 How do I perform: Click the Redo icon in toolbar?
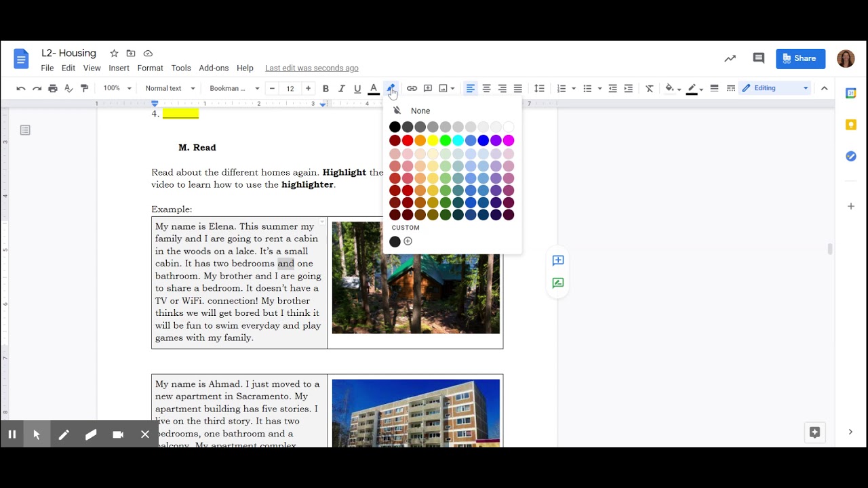(37, 88)
